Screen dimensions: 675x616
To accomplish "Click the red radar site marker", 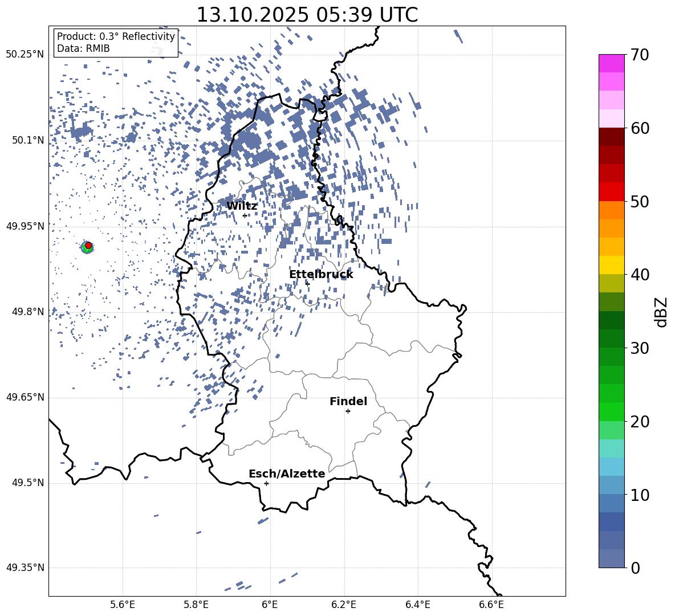I will (88, 246).
